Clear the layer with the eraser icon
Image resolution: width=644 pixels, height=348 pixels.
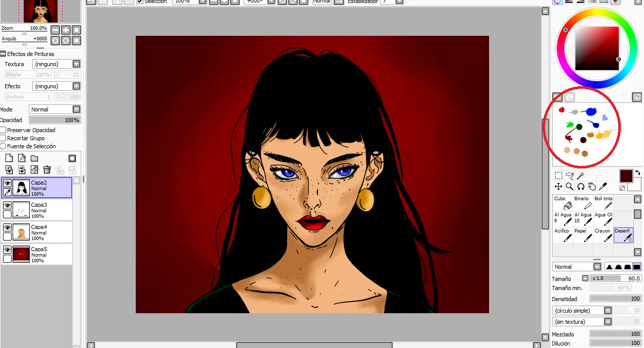tap(34, 170)
